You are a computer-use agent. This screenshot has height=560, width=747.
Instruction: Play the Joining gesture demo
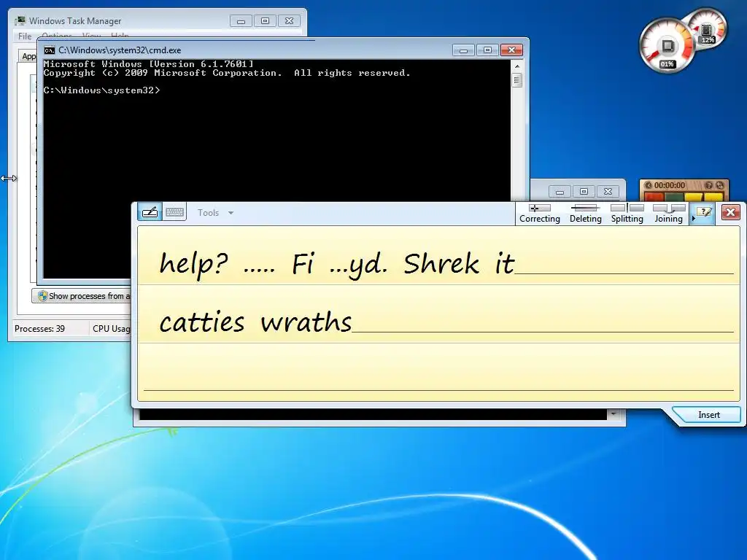(668, 214)
